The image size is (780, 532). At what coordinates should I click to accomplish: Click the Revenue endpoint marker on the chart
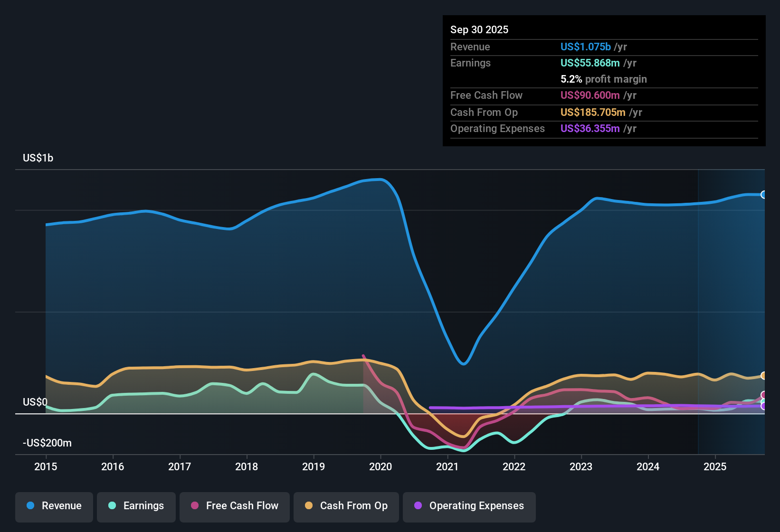(764, 195)
